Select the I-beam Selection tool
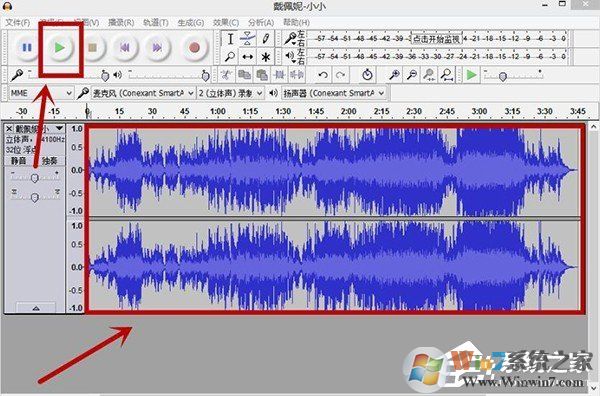Image resolution: width=600 pixels, height=396 pixels. 230,39
